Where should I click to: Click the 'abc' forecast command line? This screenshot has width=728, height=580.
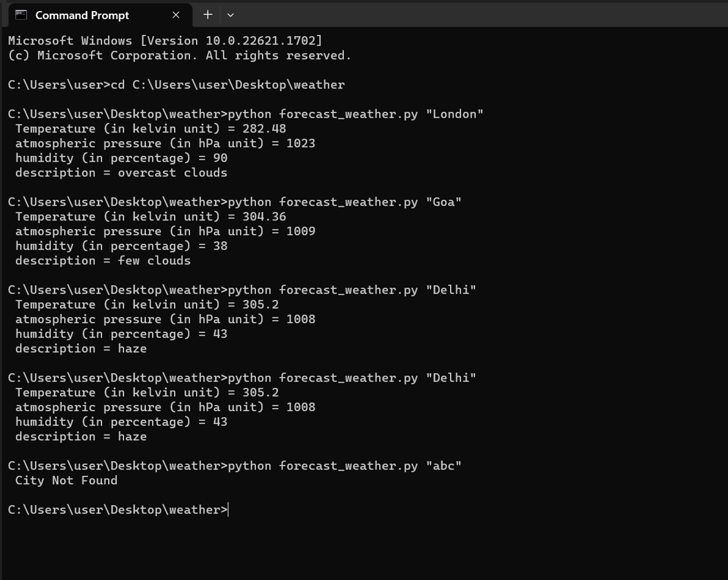(235, 466)
